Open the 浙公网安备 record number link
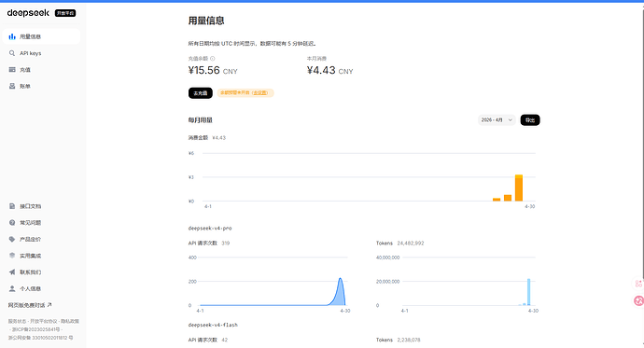644x348 pixels. (x=41, y=338)
